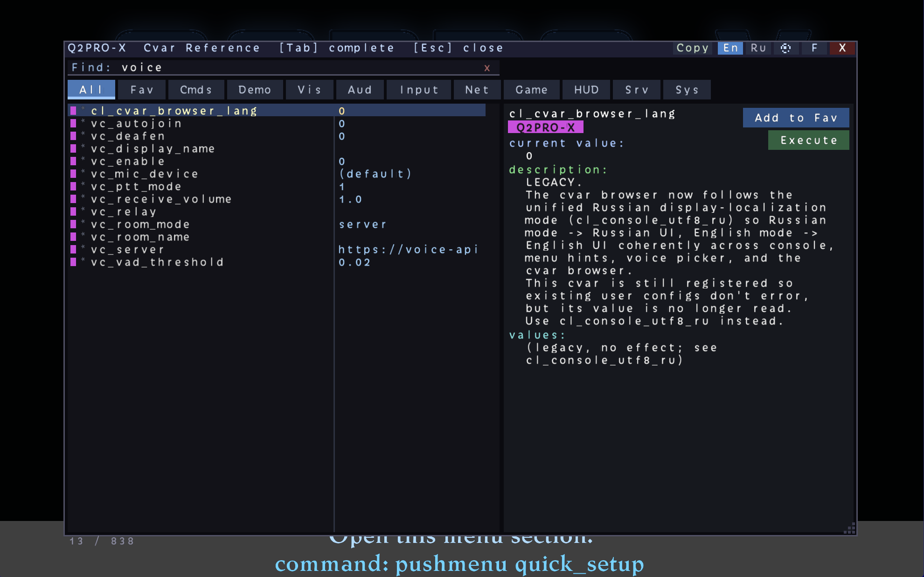Viewport: 924px width, 577px height.
Task: Open the Sys tab
Action: click(687, 90)
